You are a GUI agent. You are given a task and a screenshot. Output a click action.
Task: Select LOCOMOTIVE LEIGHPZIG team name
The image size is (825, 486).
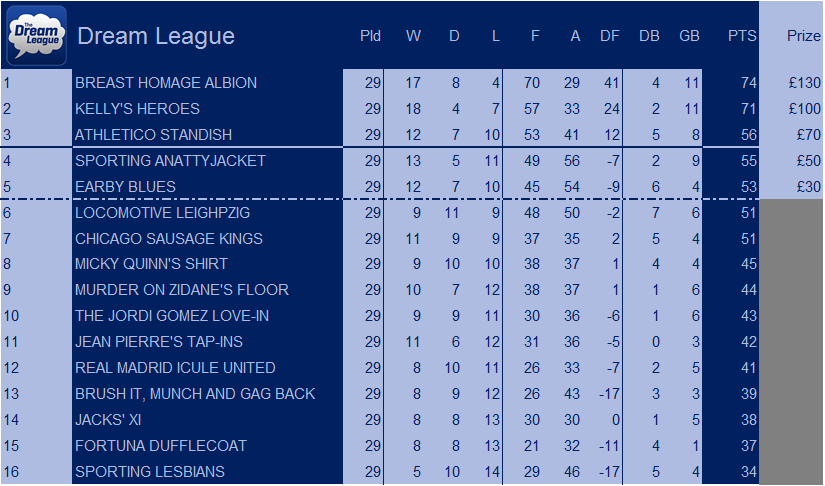tap(162, 212)
